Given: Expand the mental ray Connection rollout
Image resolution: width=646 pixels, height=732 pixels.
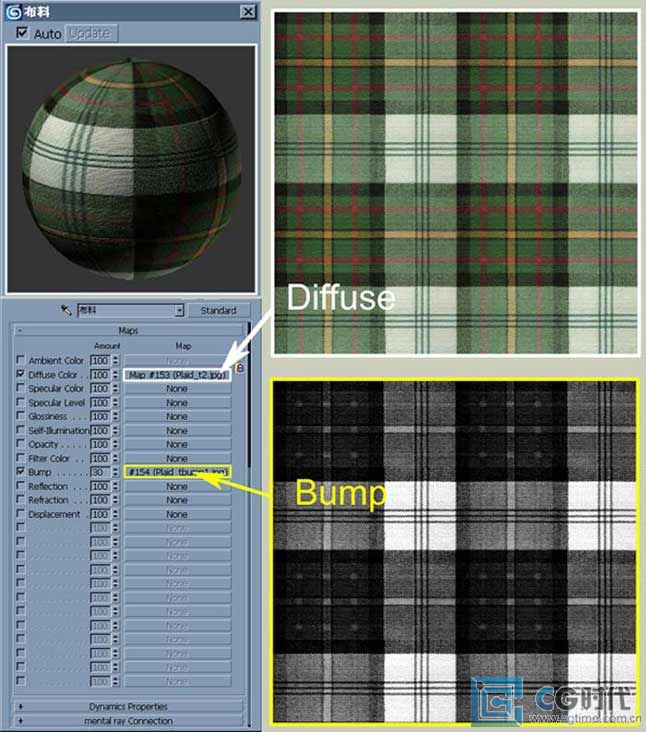Looking at the screenshot, I should [128, 721].
